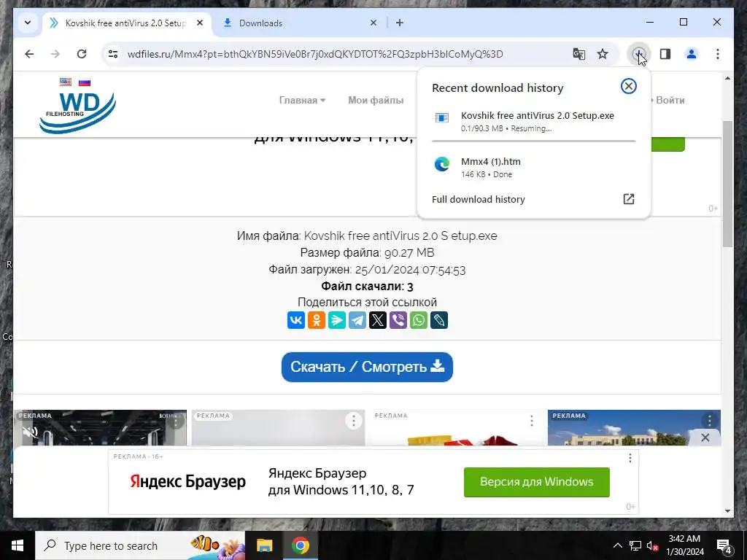Screen dimensions: 747x560
Task: Share link on VK
Action: coord(296,320)
